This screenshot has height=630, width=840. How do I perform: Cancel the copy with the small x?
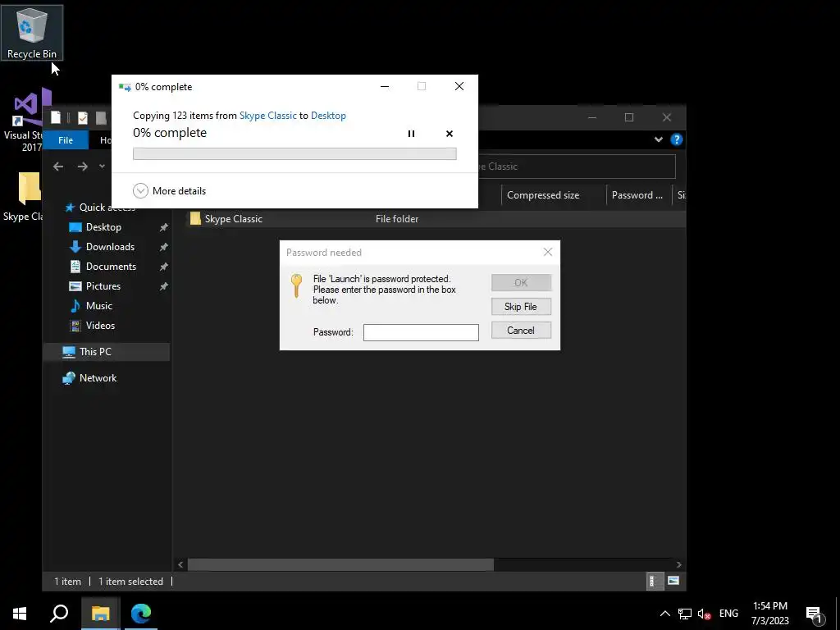tap(449, 134)
